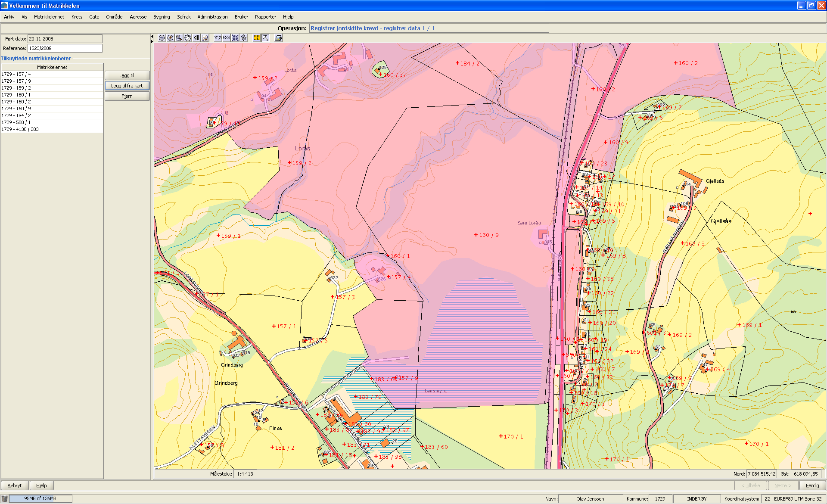Viewport: 827px width, 504px height.
Task: Open the Adresse menu
Action: (x=138, y=17)
